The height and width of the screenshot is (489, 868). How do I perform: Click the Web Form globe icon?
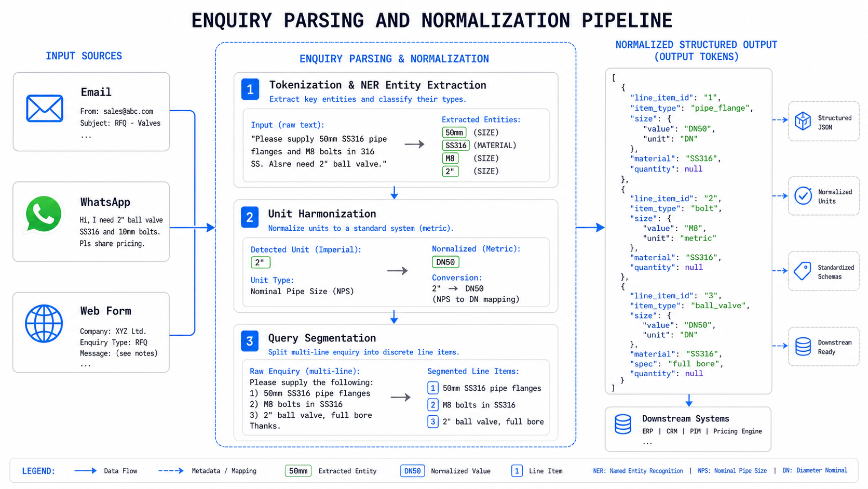pos(44,324)
